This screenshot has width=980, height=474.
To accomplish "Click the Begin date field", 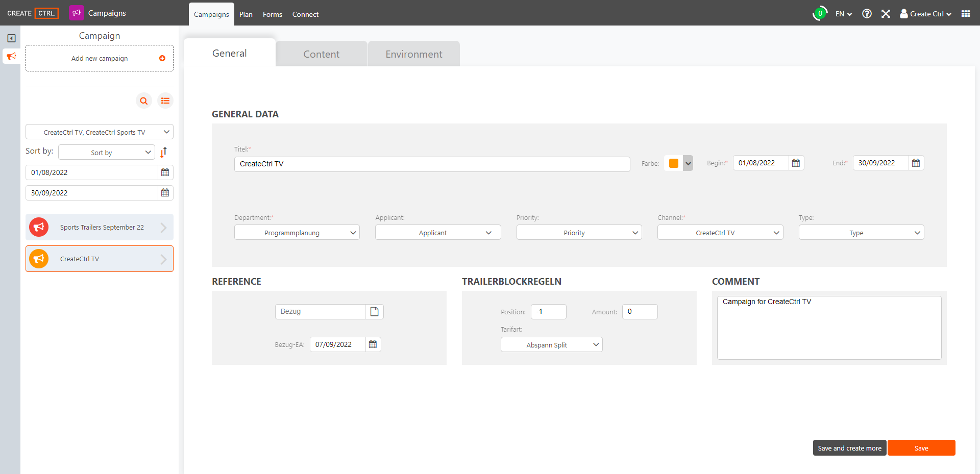I will pyautogui.click(x=761, y=163).
